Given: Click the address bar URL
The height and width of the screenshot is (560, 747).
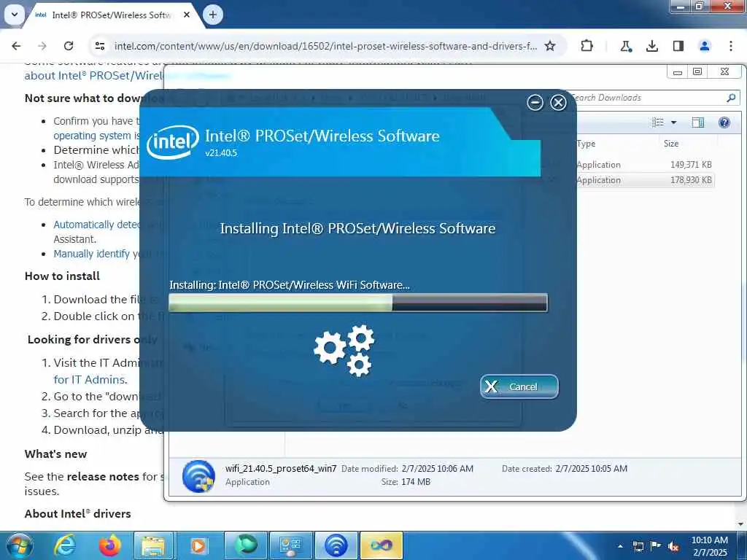Looking at the screenshot, I should tap(325, 46).
